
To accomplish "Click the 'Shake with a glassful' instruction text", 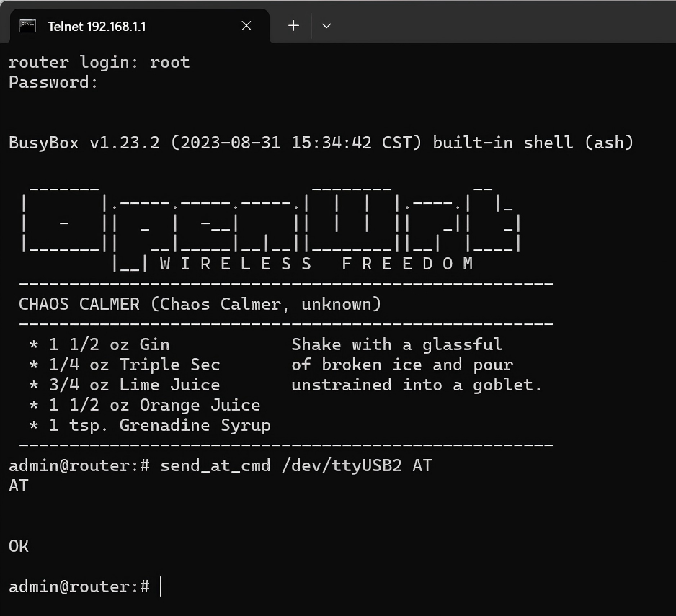I will point(396,344).
